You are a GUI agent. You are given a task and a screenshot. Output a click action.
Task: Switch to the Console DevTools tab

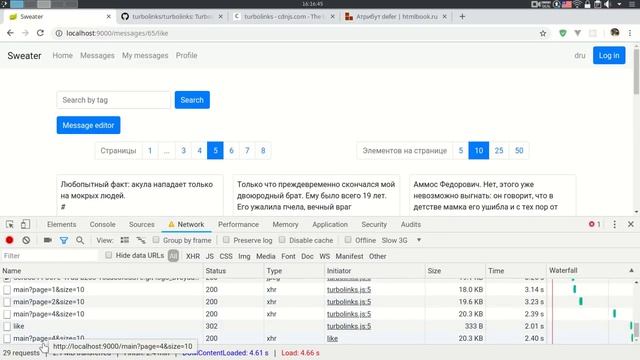click(x=102, y=224)
